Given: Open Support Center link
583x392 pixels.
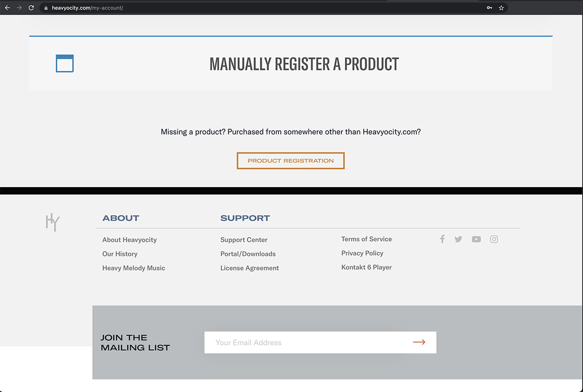Looking at the screenshot, I should click(x=244, y=240).
